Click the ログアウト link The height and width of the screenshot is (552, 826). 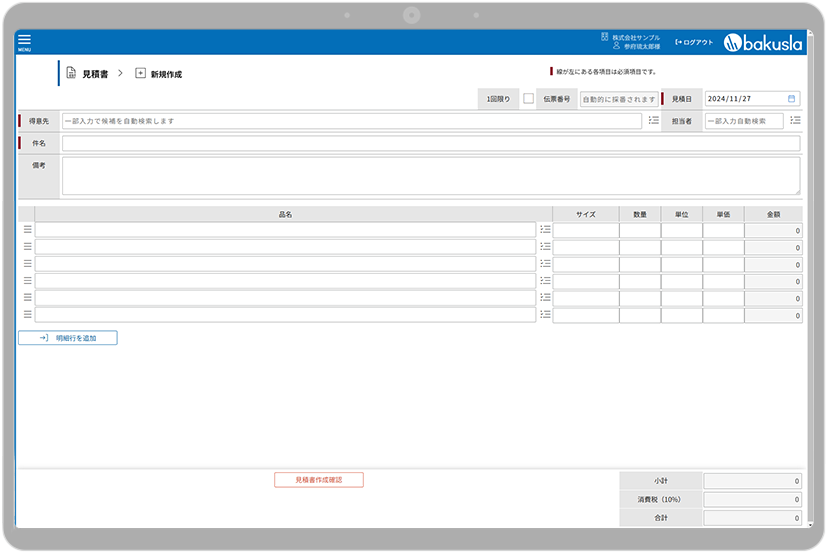pyautogui.click(x=694, y=42)
